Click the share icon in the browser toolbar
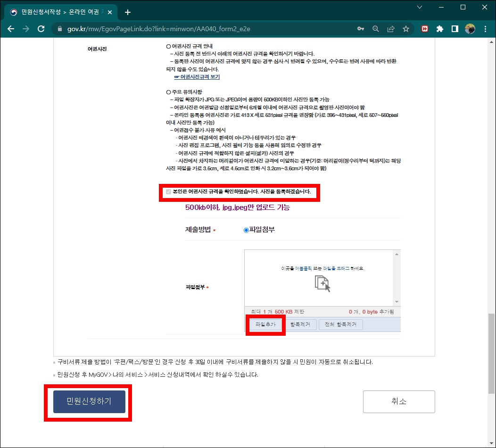 (391, 29)
